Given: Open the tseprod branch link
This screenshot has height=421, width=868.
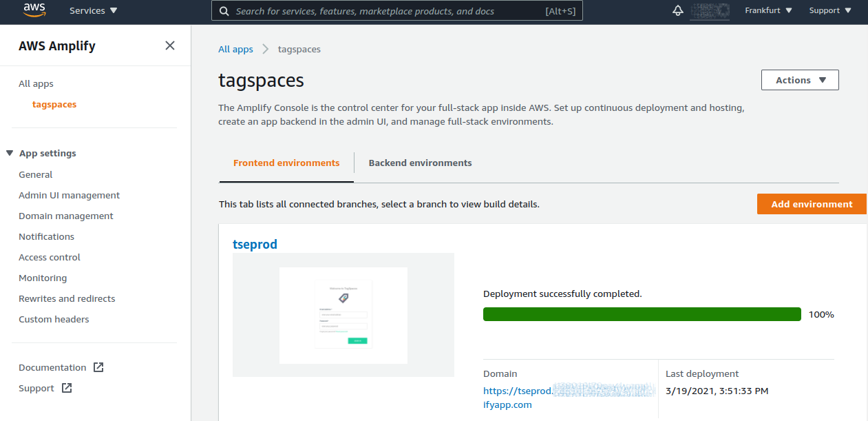Looking at the screenshot, I should (x=255, y=245).
